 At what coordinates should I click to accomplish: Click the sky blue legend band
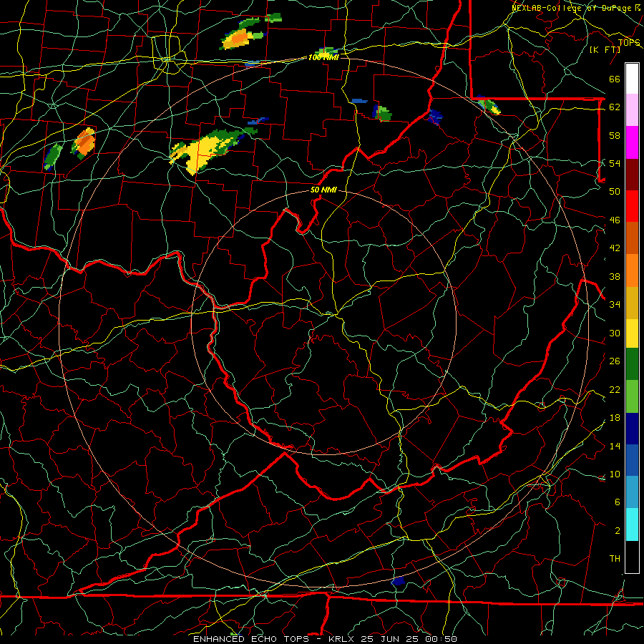tap(632, 492)
